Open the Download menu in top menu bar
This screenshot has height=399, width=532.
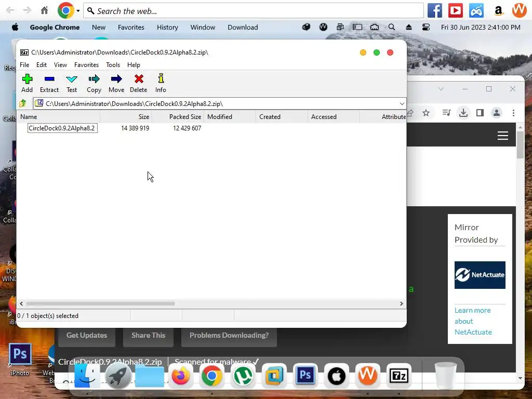243,27
